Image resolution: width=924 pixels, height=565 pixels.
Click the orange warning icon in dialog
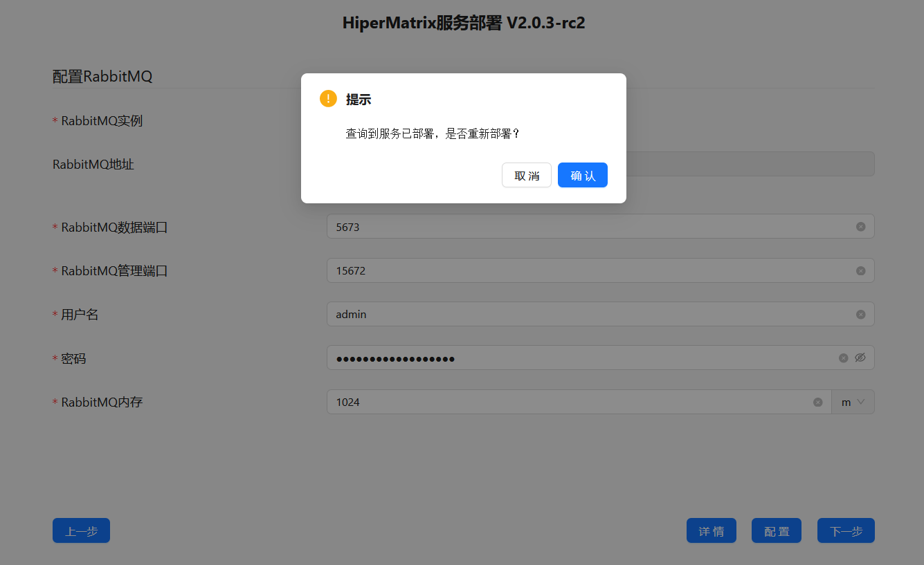(328, 99)
